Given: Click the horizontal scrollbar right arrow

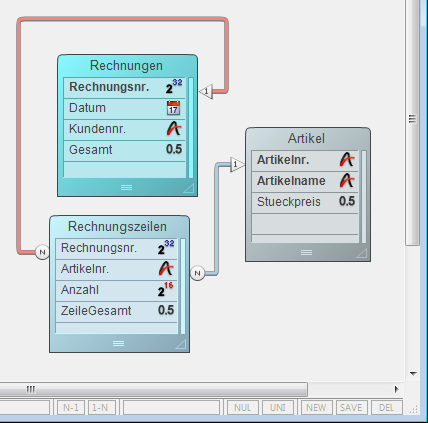Looking at the screenshot, I should [x=397, y=389].
